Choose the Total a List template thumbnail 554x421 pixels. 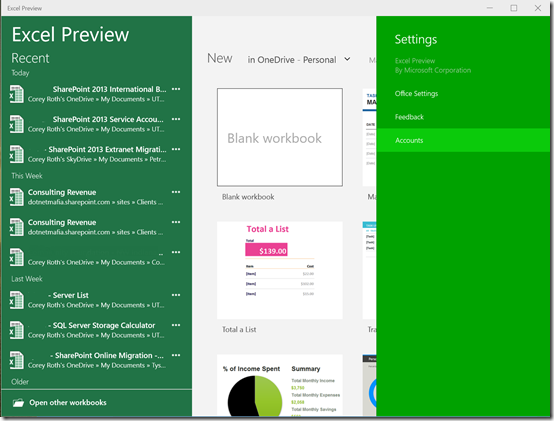(279, 270)
